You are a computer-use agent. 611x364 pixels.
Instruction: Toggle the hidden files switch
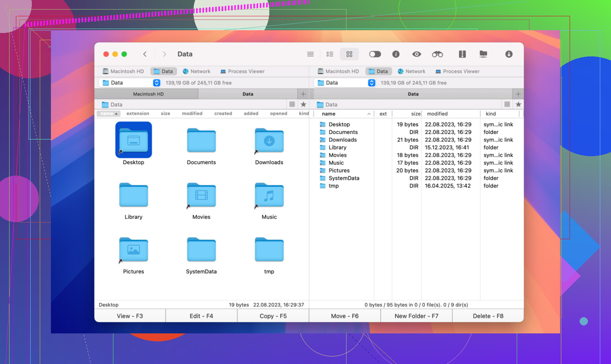click(375, 54)
